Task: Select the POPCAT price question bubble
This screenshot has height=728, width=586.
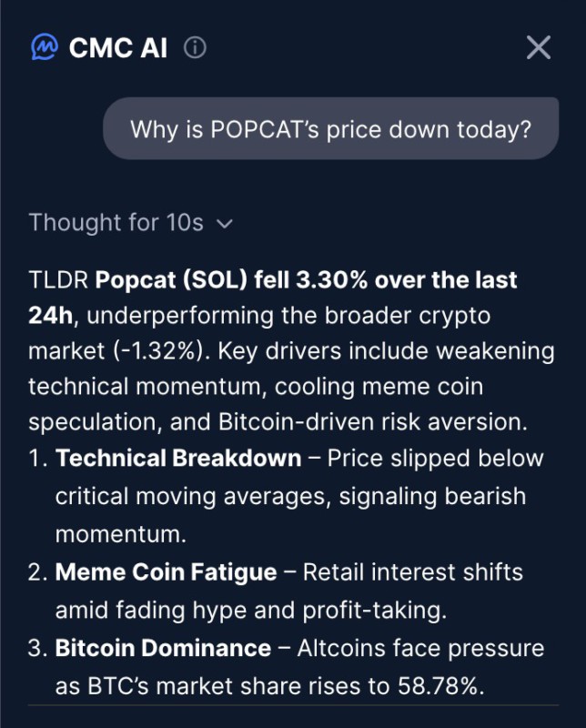Action: coord(330,128)
